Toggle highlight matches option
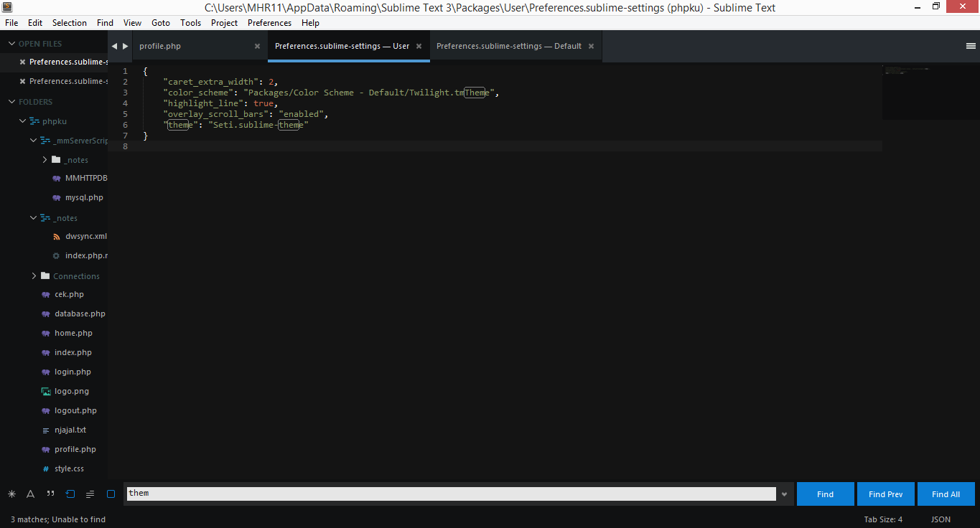 point(111,494)
